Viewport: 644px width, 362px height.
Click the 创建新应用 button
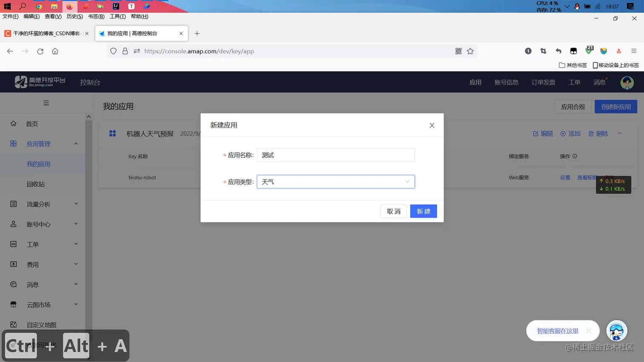click(616, 107)
